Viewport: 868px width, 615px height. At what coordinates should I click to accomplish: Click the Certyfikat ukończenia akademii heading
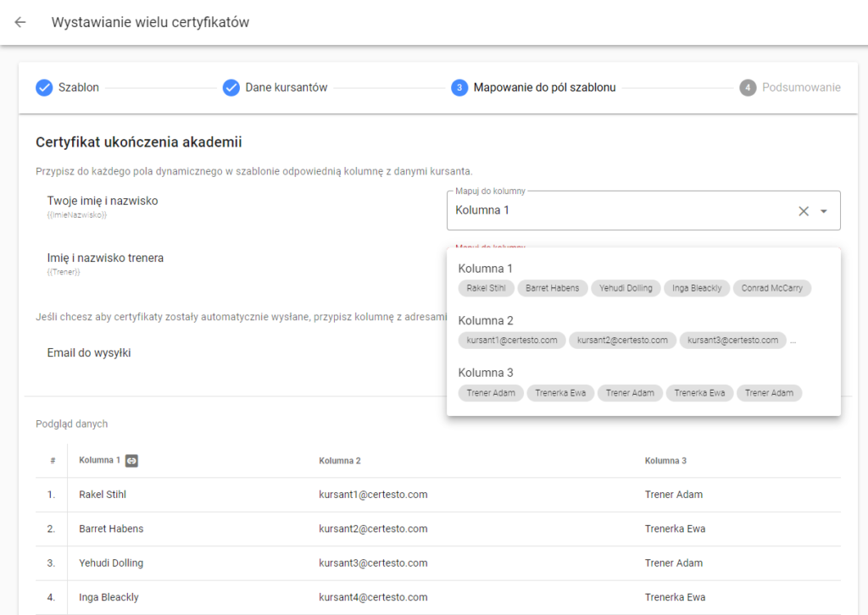[x=139, y=142]
